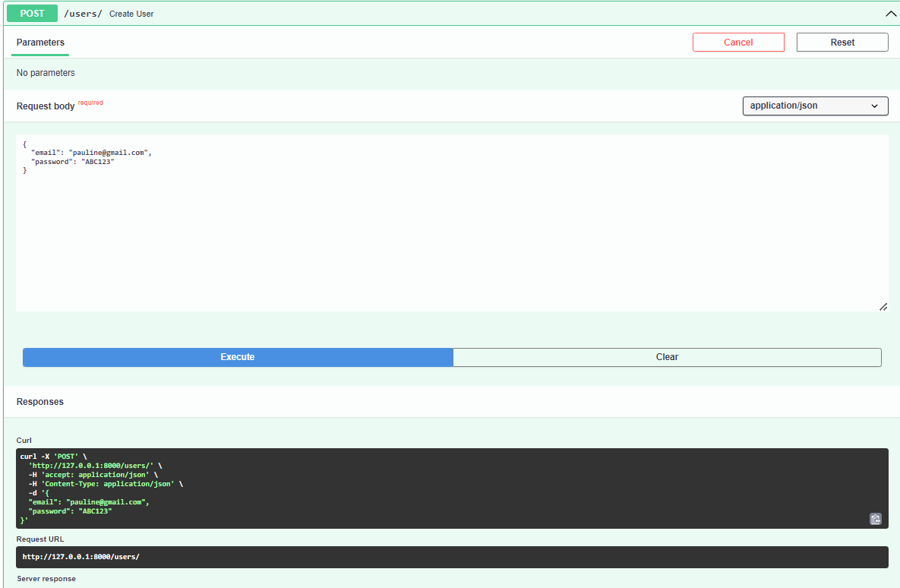This screenshot has width=900, height=588.
Task: Click the Server response label
Action: click(x=46, y=578)
